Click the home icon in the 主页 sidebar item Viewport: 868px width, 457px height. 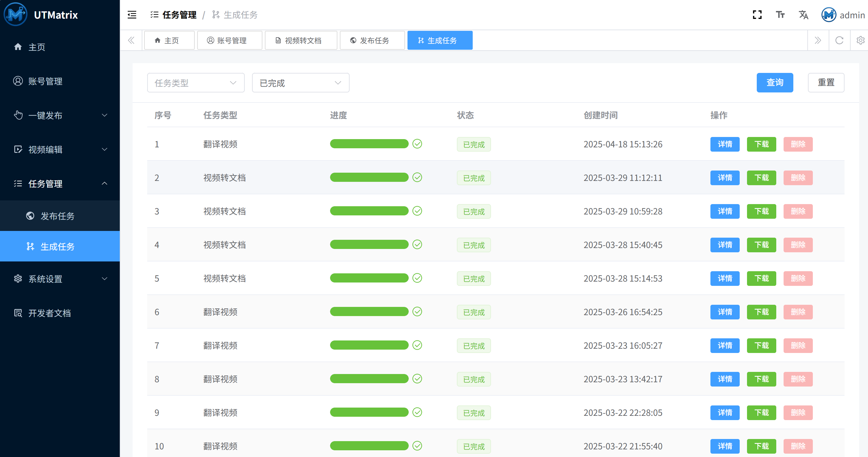click(x=18, y=47)
